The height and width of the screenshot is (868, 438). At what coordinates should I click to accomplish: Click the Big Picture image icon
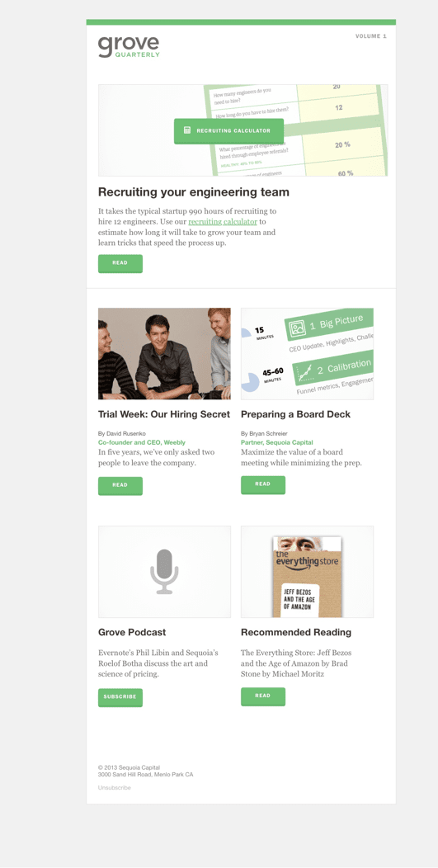pyautogui.click(x=298, y=328)
